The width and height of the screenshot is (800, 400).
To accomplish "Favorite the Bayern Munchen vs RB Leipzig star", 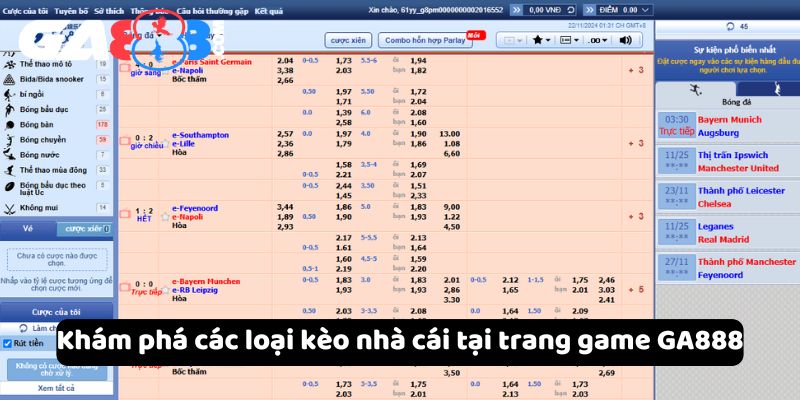I will tap(165, 290).
